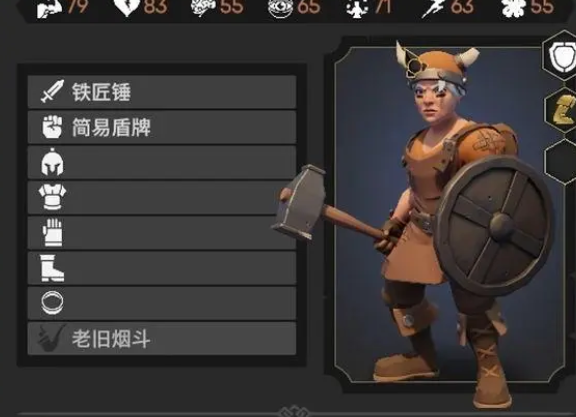The image size is (576, 417).
Task: Click the boots equipment slot icon
Action: coord(52,268)
